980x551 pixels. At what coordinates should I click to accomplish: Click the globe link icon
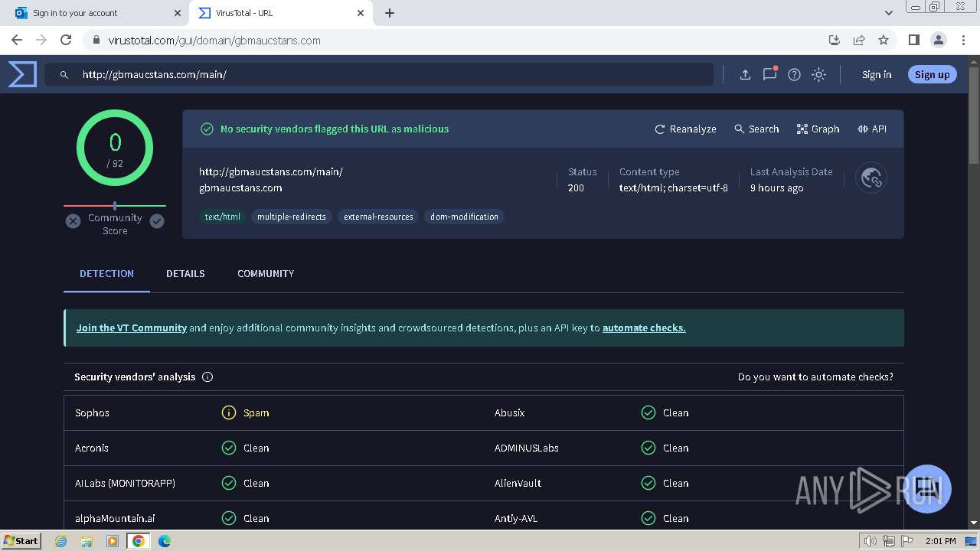pos(871,178)
